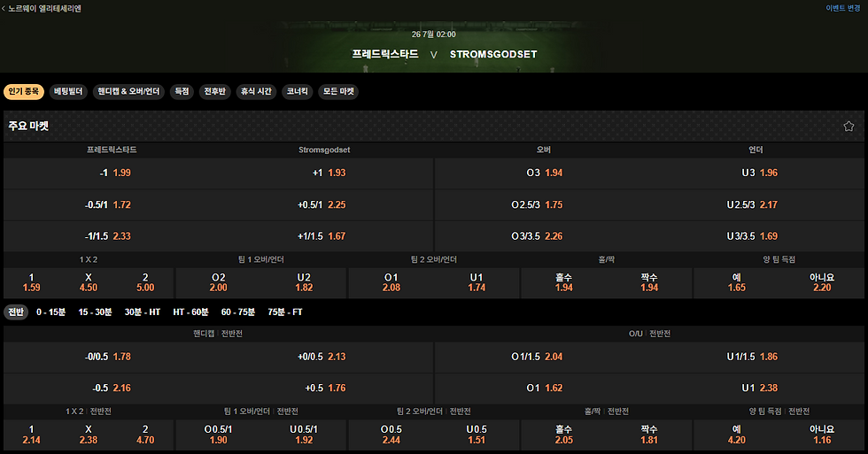The image size is (868, 454).
Task: Favorite the 주요 마켓 section with star icon
Action: (x=849, y=127)
